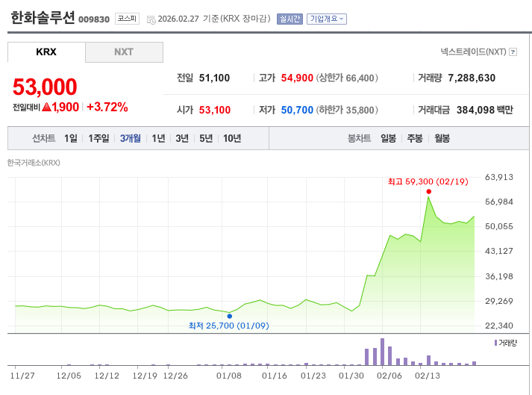Image resolution: width=532 pixels, height=395 pixels.
Task: Click the purple 거래량 legend marker
Action: point(495,343)
